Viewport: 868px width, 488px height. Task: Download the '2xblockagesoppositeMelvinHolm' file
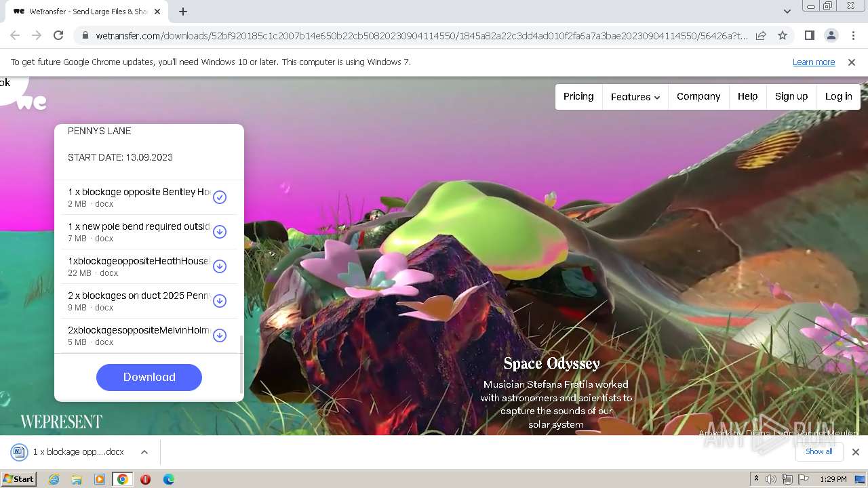pos(220,335)
